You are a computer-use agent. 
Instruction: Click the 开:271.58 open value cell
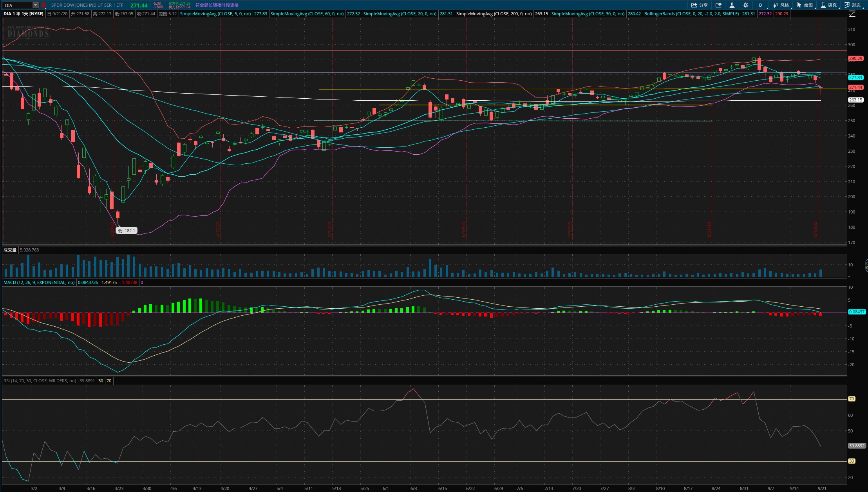80,14
